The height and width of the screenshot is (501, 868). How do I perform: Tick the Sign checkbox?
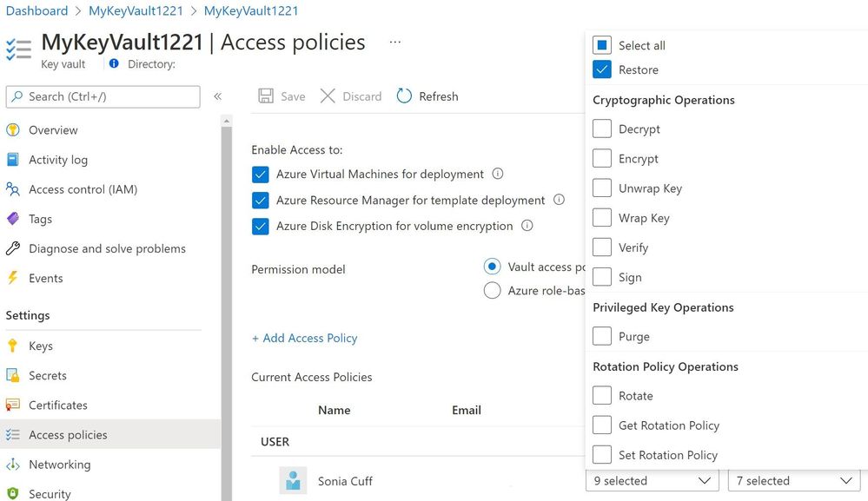(602, 277)
